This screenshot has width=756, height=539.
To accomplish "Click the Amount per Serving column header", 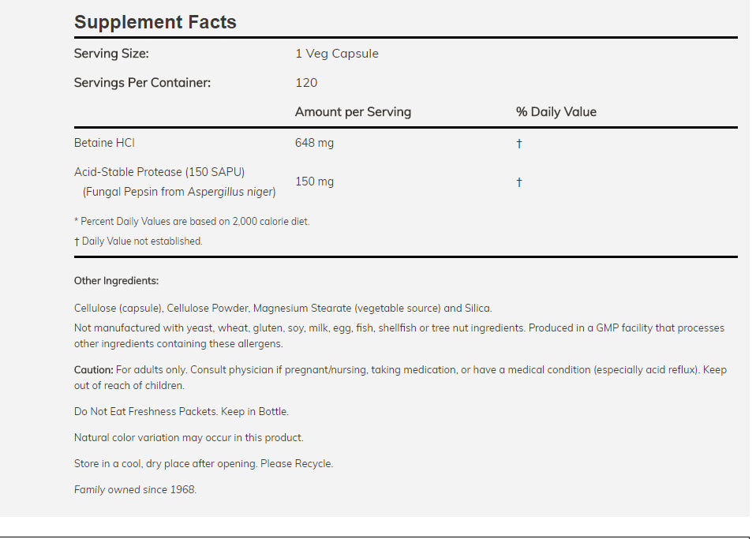I will (353, 112).
